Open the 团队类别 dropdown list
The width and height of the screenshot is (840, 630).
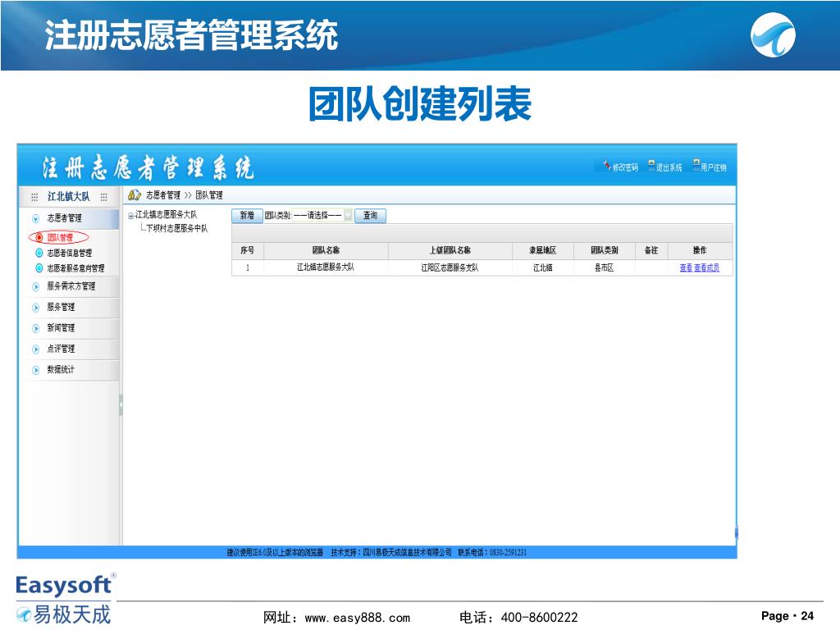coord(348,215)
